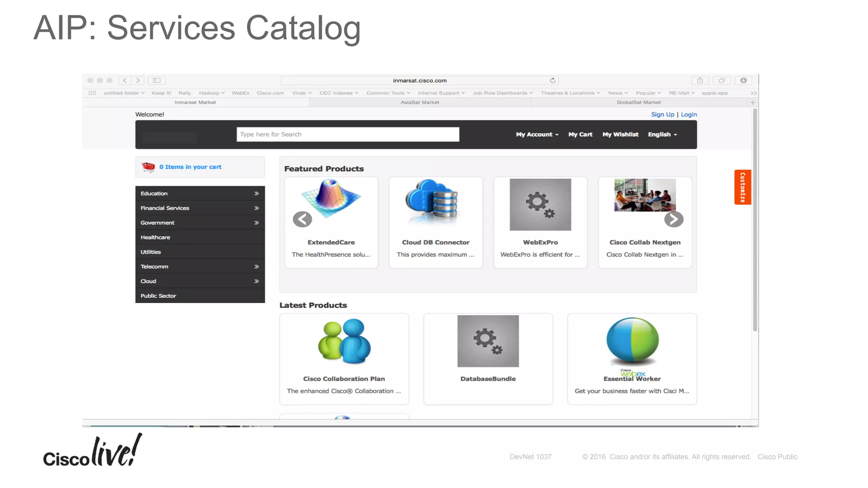Image resolution: width=868 pixels, height=488 pixels.
Task: Go back with the Safari back arrow
Action: tap(125, 80)
